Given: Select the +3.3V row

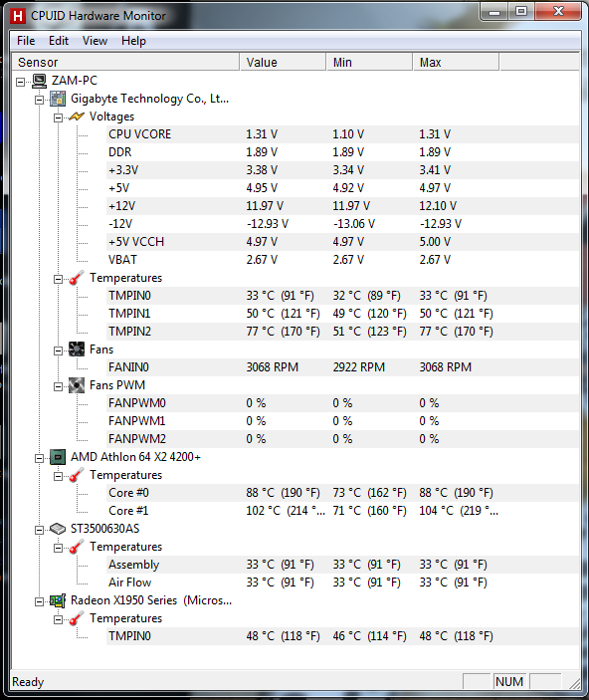Looking at the screenshot, I should pyautogui.click(x=342, y=170).
